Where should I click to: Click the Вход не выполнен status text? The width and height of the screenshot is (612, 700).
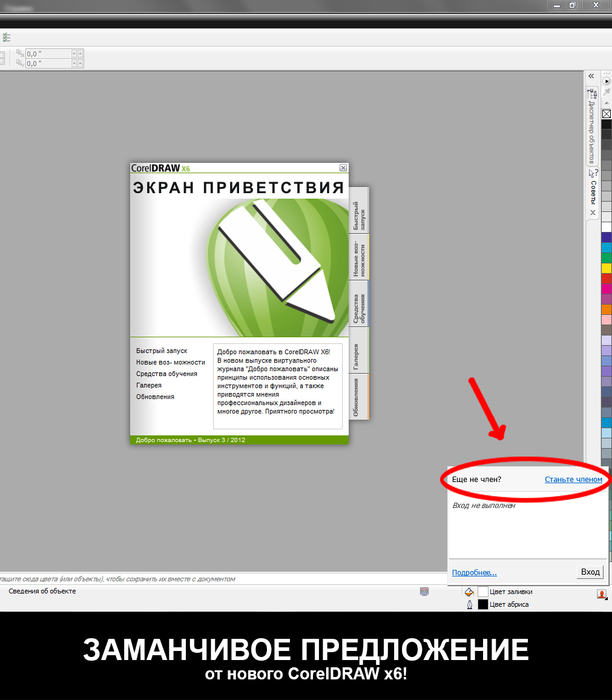coord(484,506)
